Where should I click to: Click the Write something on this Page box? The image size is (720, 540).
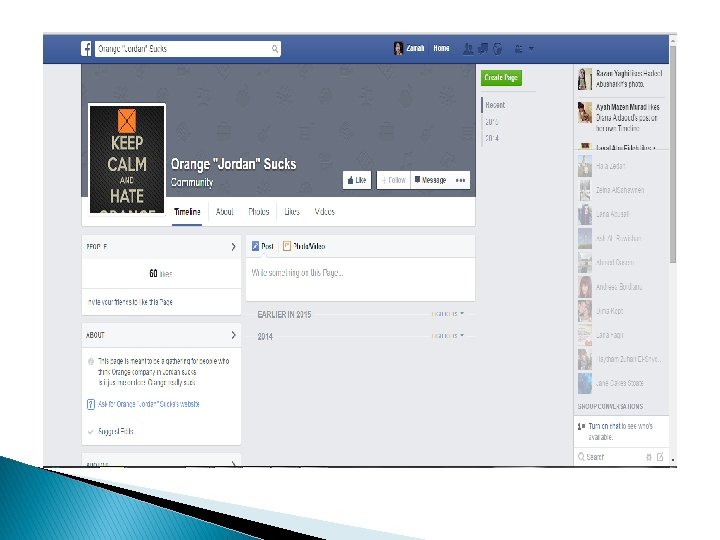360,279
